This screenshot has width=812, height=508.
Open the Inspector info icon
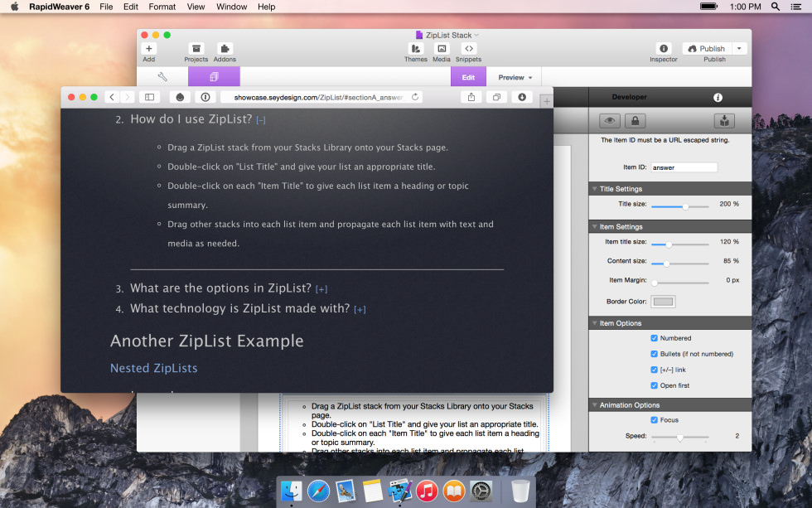coord(664,48)
